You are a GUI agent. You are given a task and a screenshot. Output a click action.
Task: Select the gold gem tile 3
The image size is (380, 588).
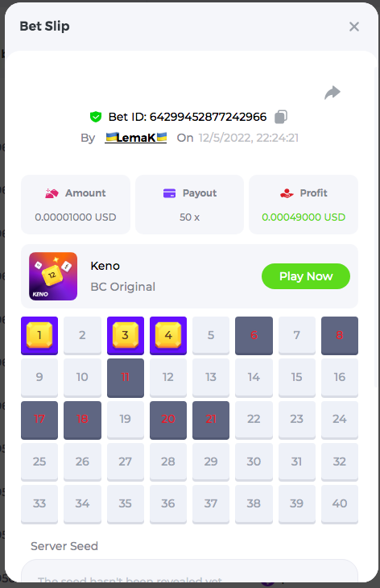click(x=126, y=336)
